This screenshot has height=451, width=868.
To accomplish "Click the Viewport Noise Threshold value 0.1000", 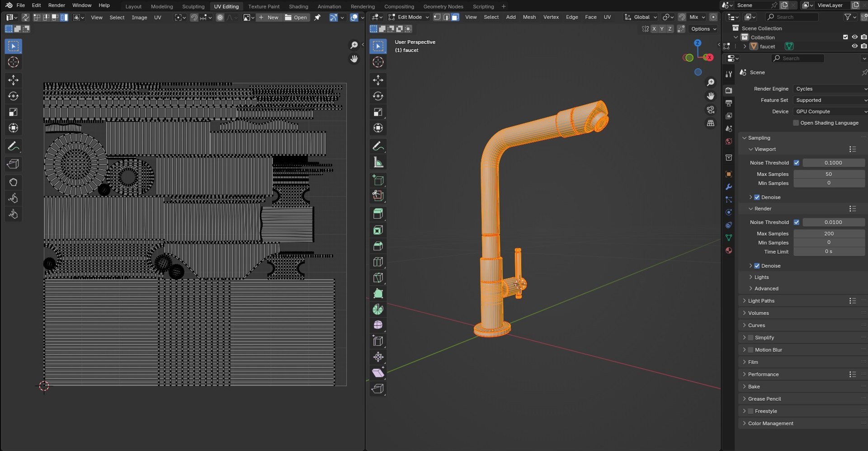I will tap(833, 163).
